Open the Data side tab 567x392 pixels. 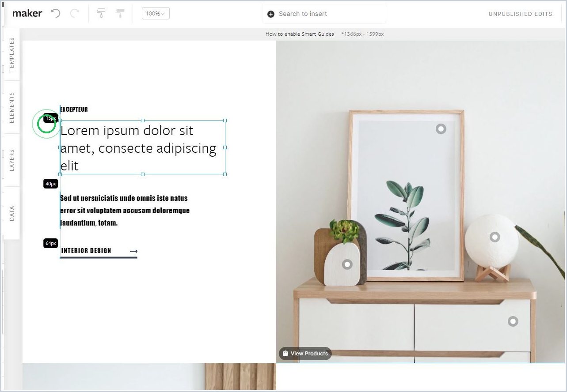[12, 213]
